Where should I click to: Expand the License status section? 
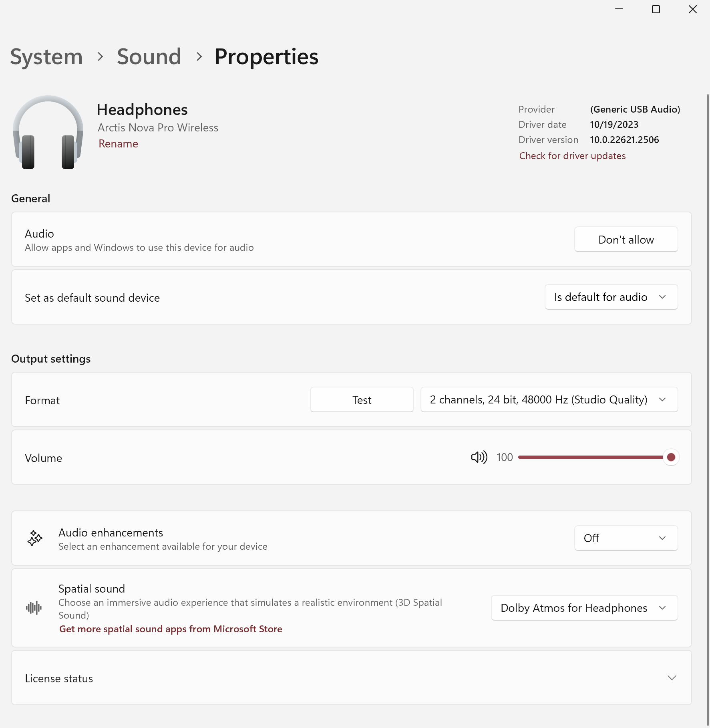click(672, 678)
